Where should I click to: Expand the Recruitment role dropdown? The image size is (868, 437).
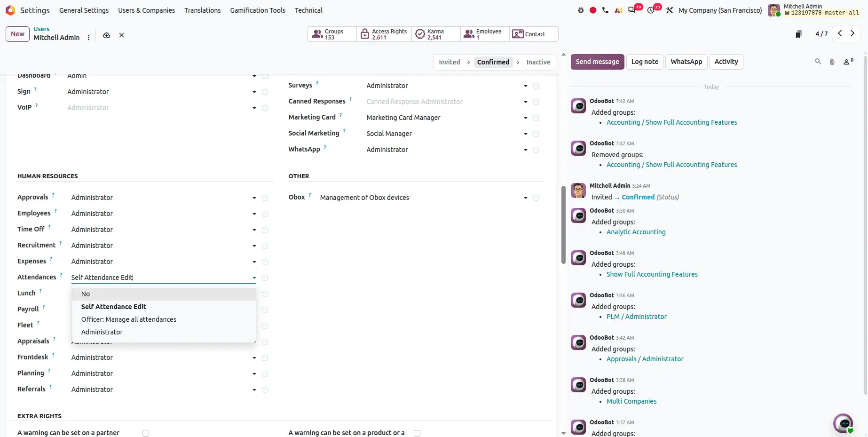(x=254, y=246)
